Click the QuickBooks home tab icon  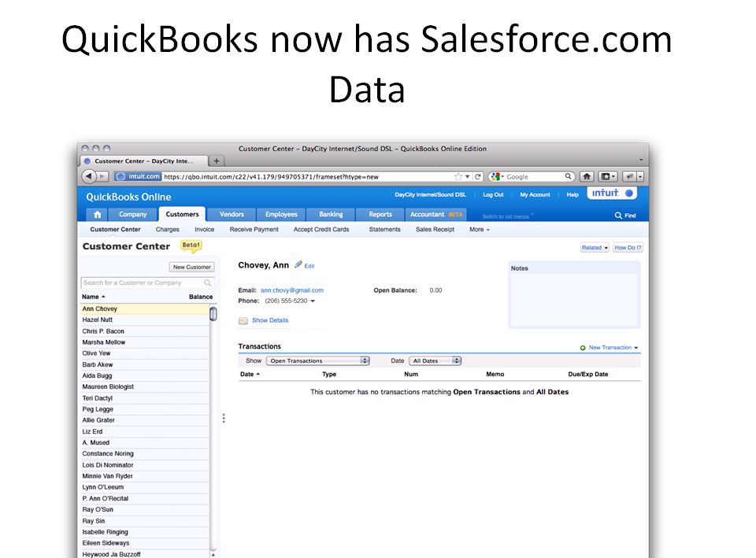(98, 214)
